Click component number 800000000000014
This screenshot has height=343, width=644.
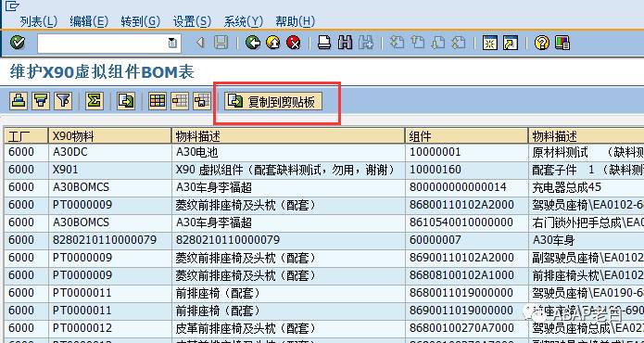click(458, 188)
